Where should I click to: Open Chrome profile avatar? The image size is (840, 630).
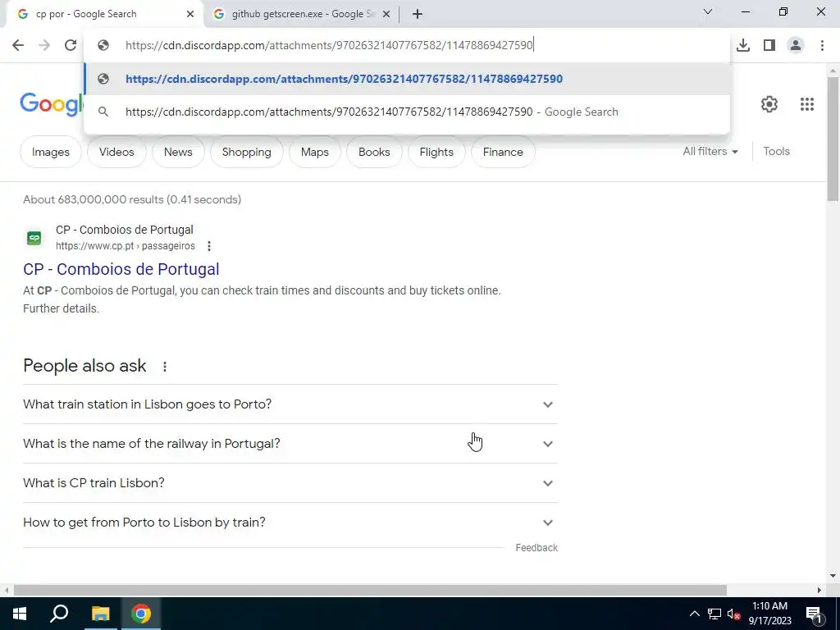click(796, 45)
